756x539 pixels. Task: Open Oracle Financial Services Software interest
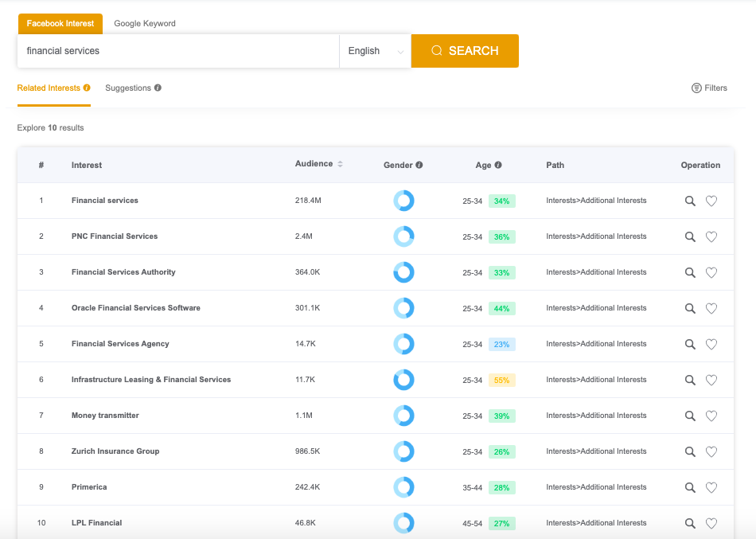[136, 308]
